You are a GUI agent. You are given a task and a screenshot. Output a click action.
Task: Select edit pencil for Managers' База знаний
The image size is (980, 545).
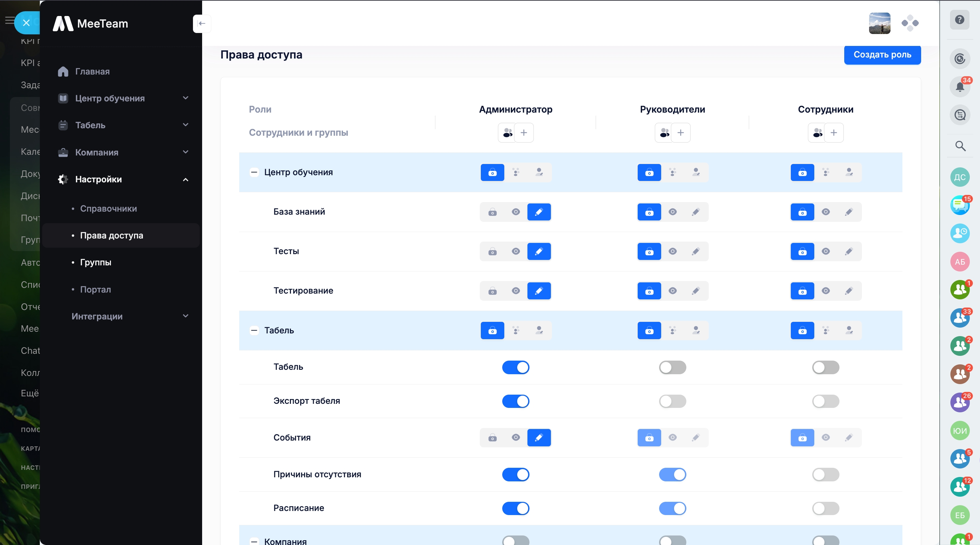tap(696, 212)
